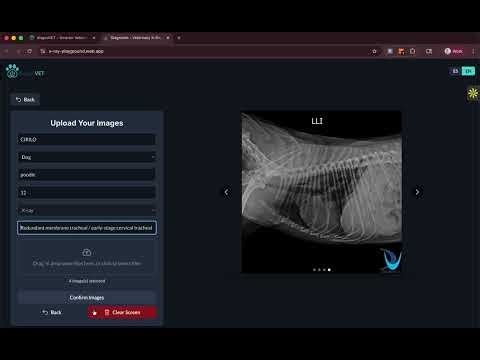Screen dimensions: 480x360
Task: Open the species dropdown showing Dog
Action: pyautogui.click(x=87, y=157)
